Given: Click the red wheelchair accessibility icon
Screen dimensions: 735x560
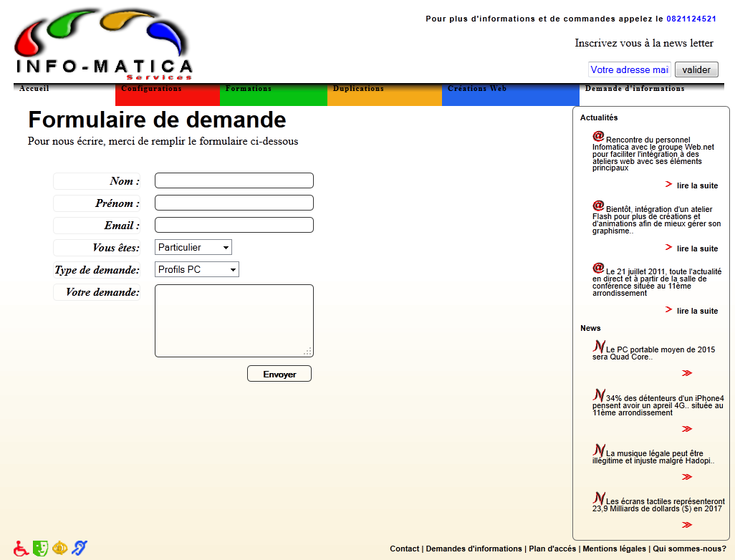Looking at the screenshot, I should [x=21, y=549].
